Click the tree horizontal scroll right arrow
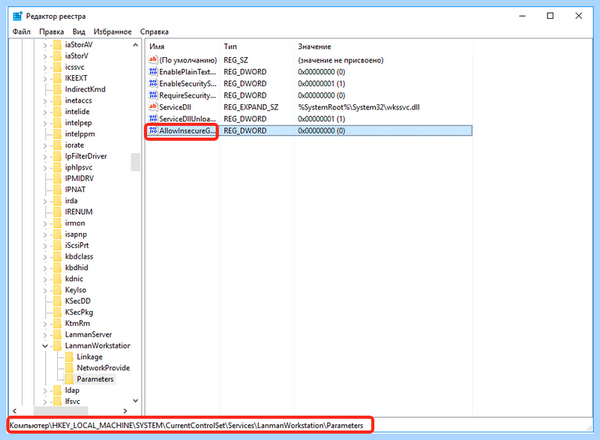 coord(125,411)
